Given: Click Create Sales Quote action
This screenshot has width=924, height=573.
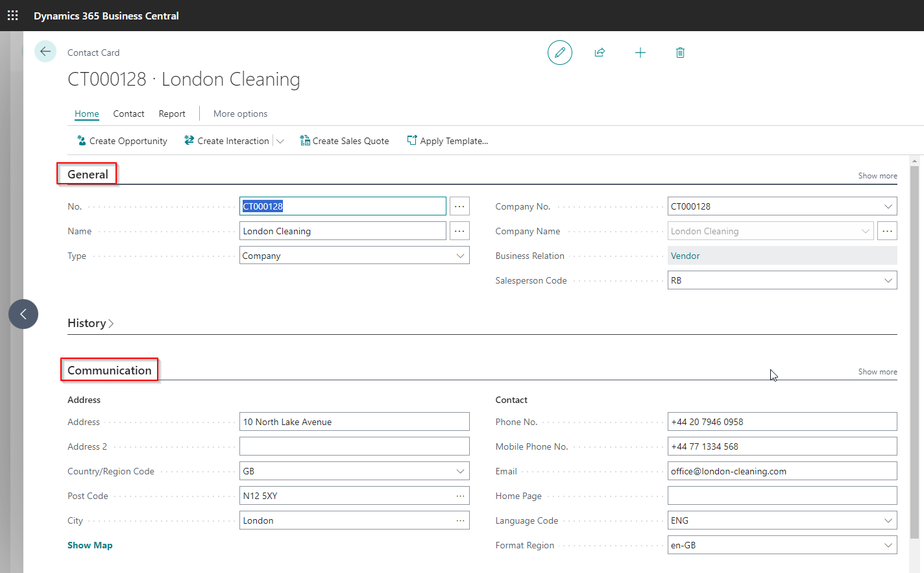Looking at the screenshot, I should point(345,141).
